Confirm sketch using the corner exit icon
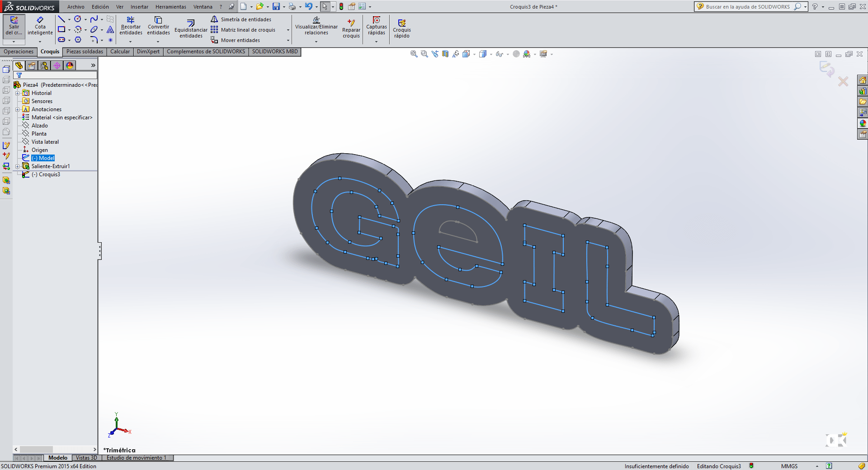868x470 pixels. [x=827, y=69]
